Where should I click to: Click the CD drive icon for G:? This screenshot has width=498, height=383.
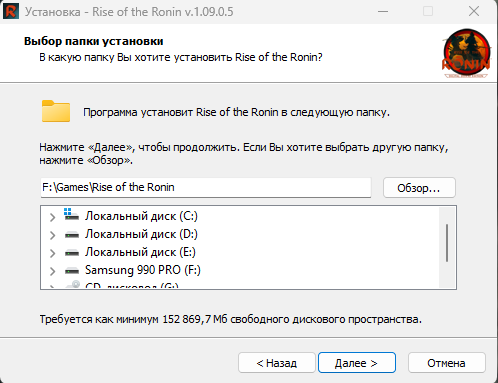[x=73, y=284]
